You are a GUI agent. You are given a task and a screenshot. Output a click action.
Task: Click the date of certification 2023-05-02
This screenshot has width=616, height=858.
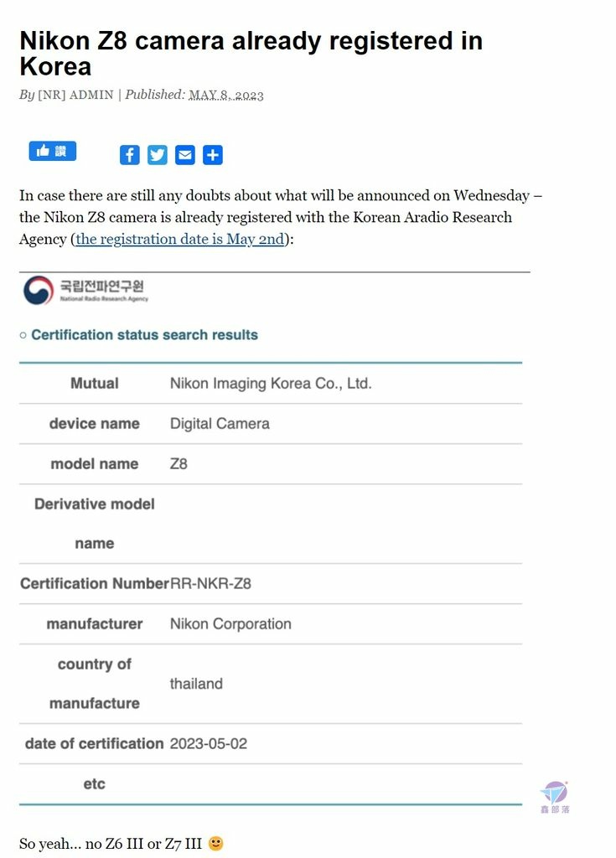209,744
